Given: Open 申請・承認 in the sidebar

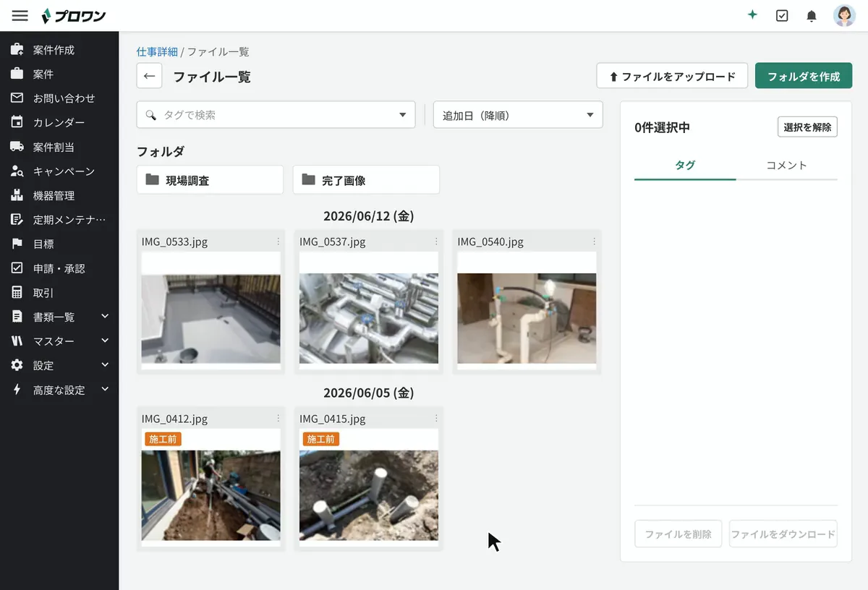Looking at the screenshot, I should tap(59, 268).
